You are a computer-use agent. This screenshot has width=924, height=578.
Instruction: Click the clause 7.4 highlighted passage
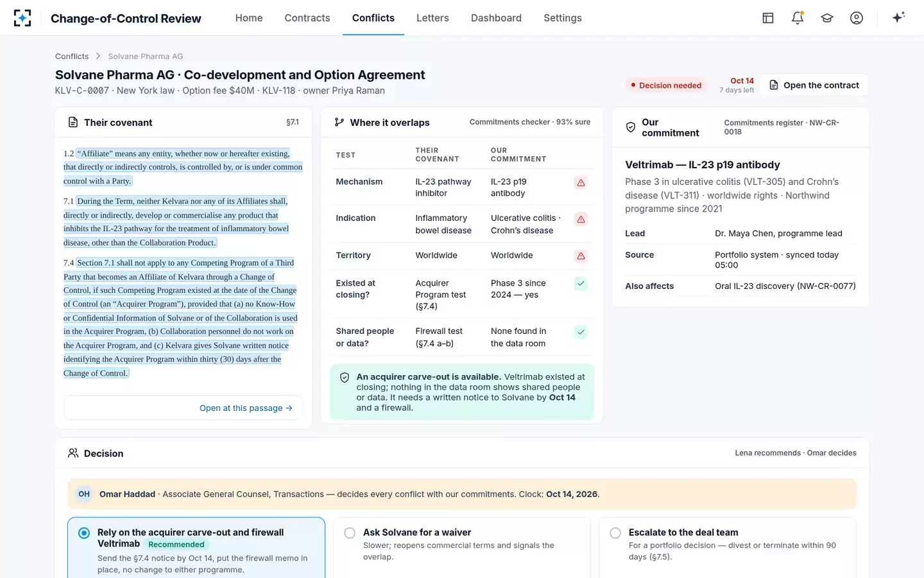tap(180, 318)
